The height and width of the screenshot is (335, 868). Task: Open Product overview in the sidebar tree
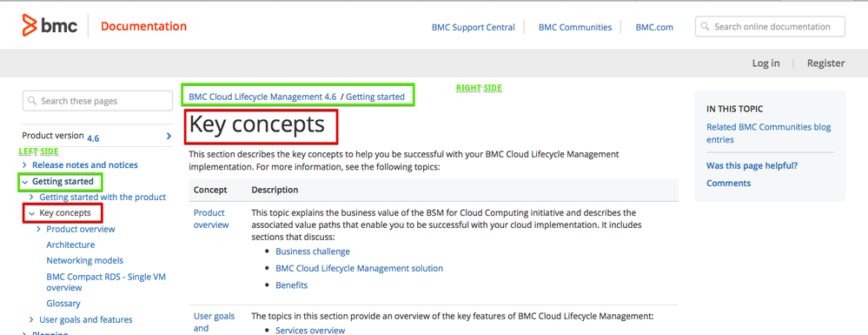click(81, 229)
